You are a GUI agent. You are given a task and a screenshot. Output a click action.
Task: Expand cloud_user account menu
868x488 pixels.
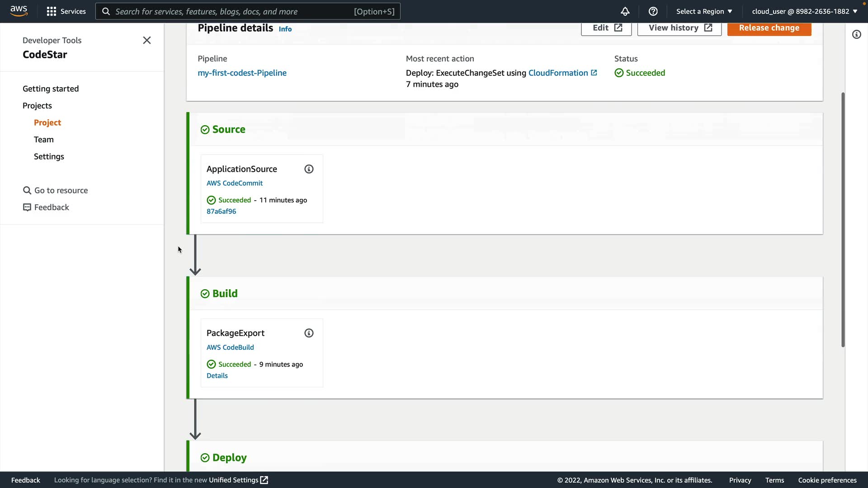pos(804,11)
